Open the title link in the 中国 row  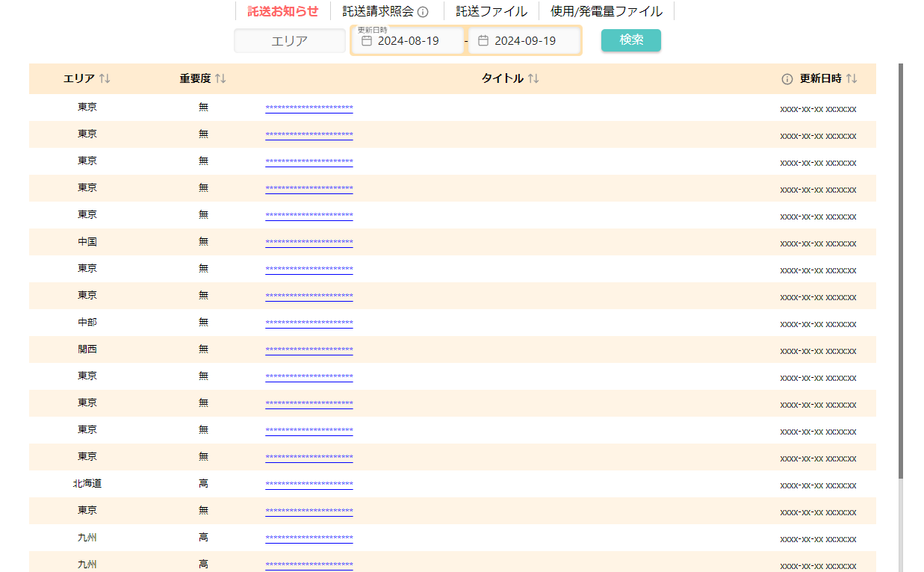click(x=308, y=243)
